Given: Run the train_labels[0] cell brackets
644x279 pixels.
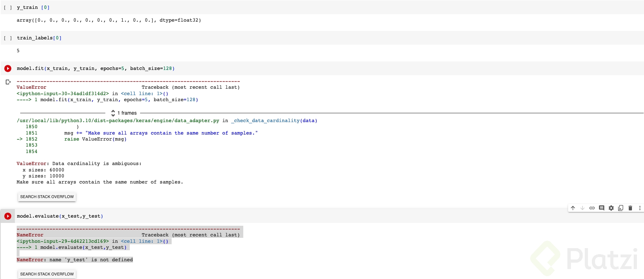Looking at the screenshot, I should [x=8, y=38].
